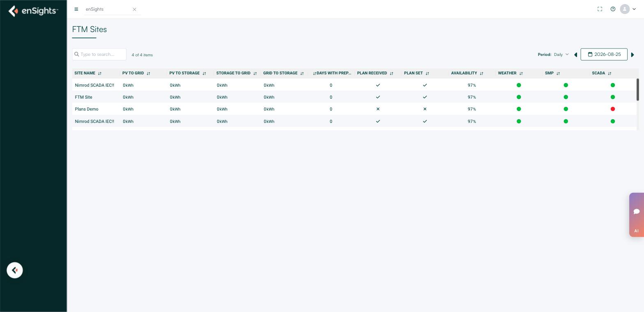Open the hamburger menu icon
Viewport: 644px width, 312px height.
[76, 9]
